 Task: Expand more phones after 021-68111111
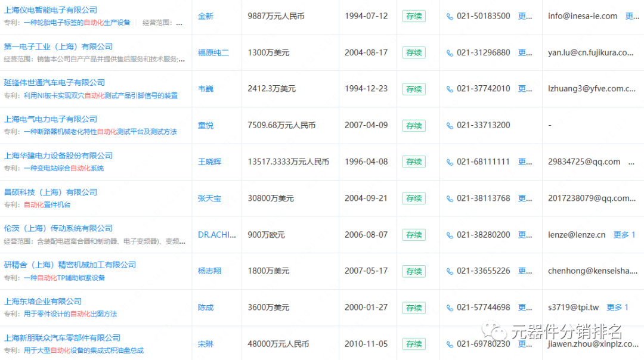(525, 162)
